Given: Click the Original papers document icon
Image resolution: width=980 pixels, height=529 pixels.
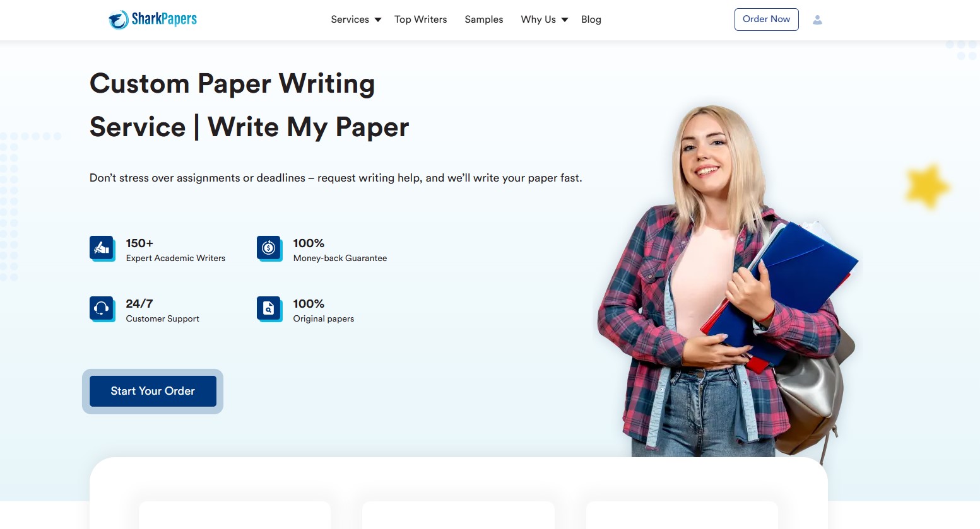Looking at the screenshot, I should [x=269, y=309].
